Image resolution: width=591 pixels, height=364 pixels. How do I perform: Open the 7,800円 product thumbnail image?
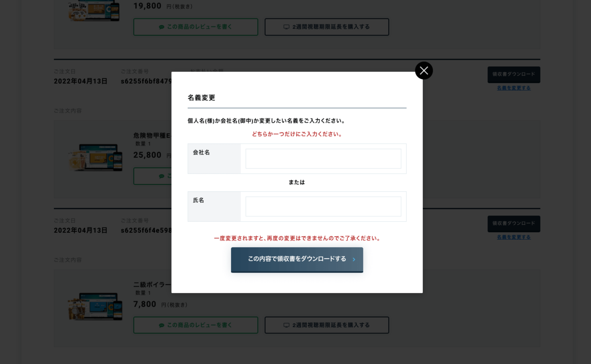95,306
